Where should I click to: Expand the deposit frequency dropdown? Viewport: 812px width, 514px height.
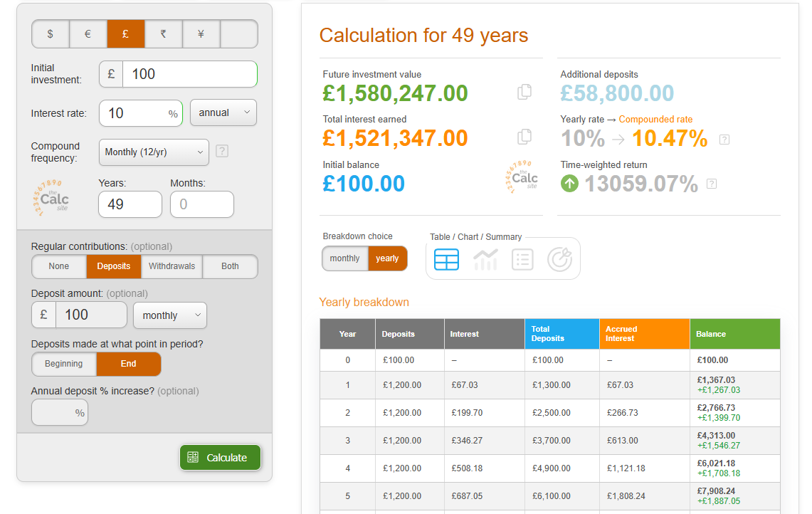click(x=169, y=315)
